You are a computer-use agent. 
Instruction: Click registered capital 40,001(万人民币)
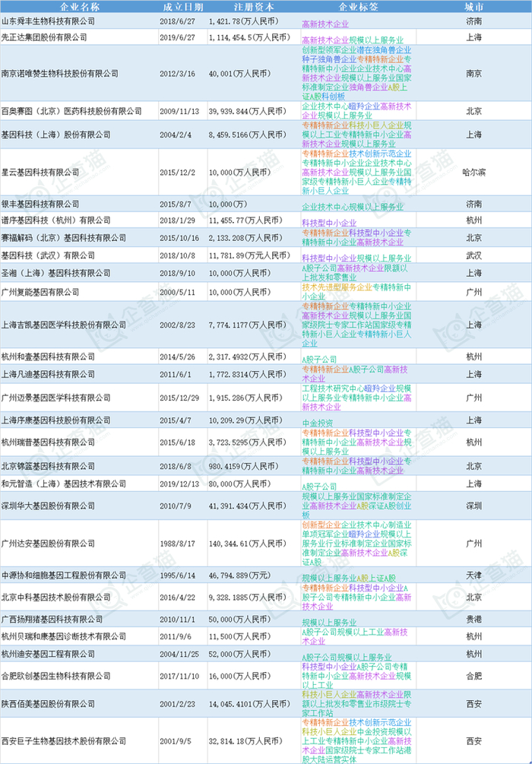coord(239,74)
